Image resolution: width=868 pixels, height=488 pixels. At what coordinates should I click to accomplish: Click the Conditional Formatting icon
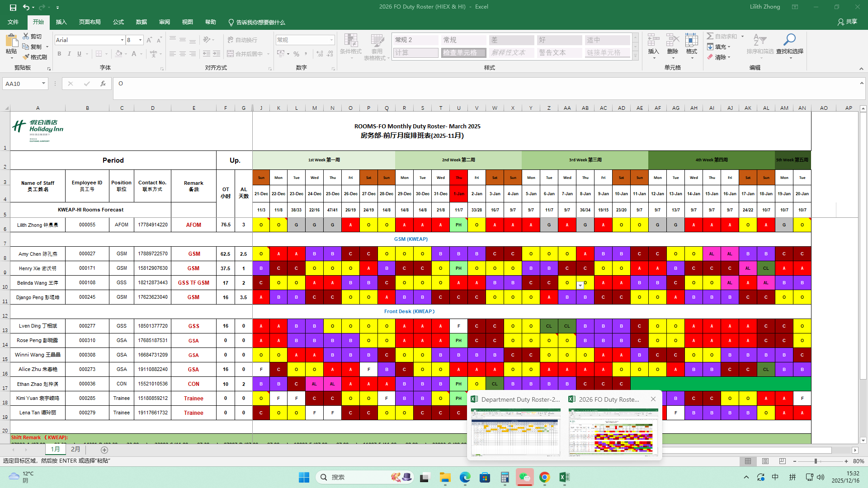351,41
